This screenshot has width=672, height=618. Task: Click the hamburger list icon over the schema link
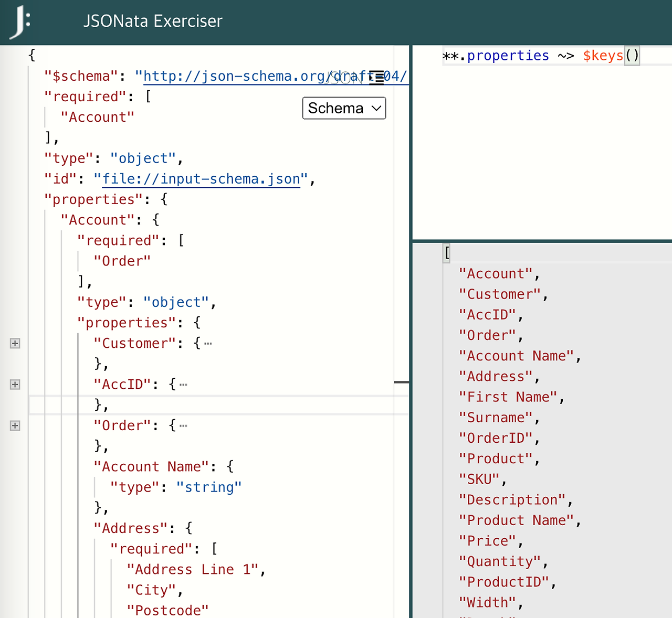point(377,77)
